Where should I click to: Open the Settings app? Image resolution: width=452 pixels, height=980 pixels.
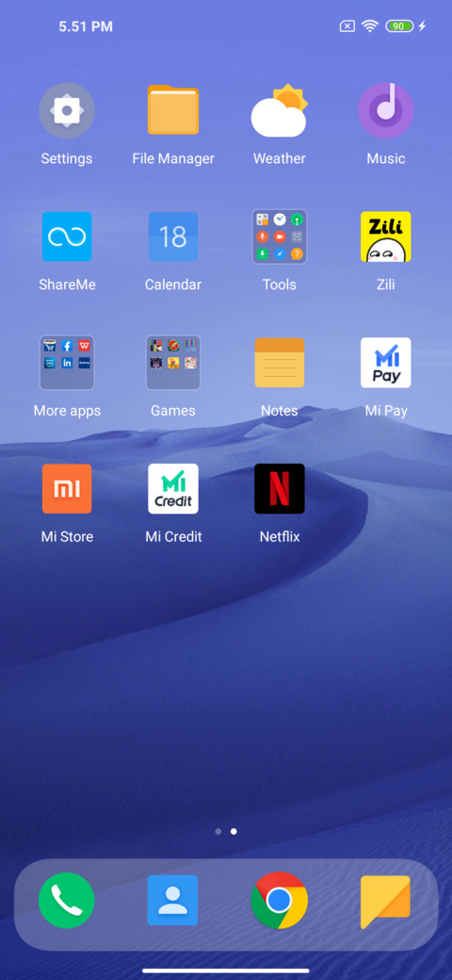(67, 110)
